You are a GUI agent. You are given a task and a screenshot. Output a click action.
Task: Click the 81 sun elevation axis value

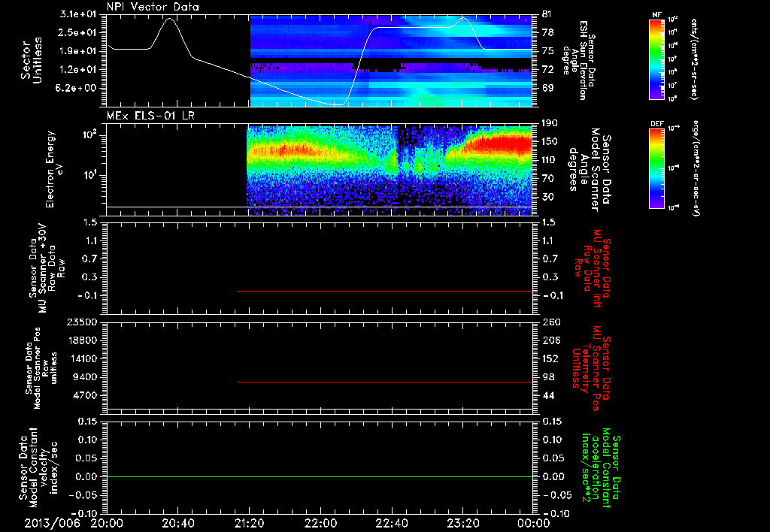547,14
